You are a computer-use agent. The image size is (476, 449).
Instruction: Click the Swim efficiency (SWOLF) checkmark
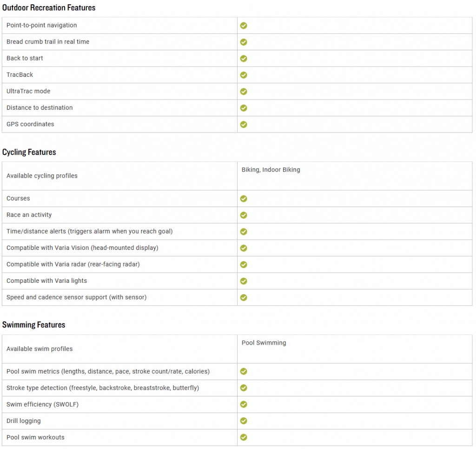244,404
